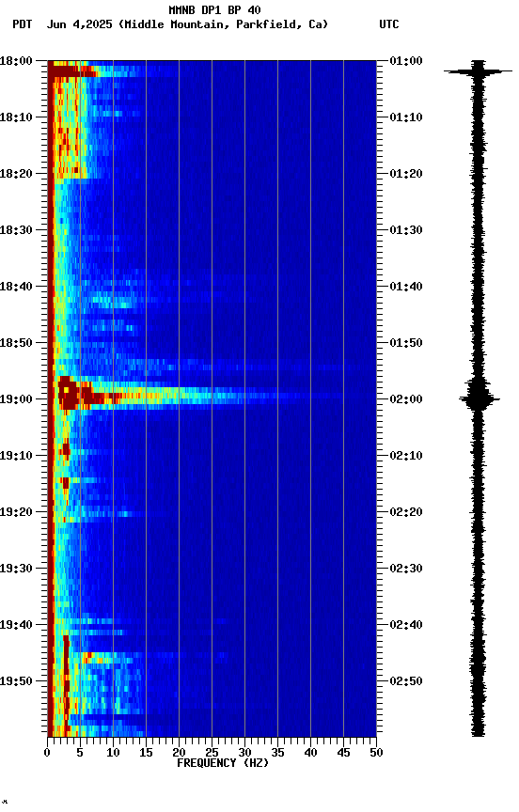This screenshot has height=812, width=519.
Task: Click the 01:30 UTC time label
Action: coord(406,230)
